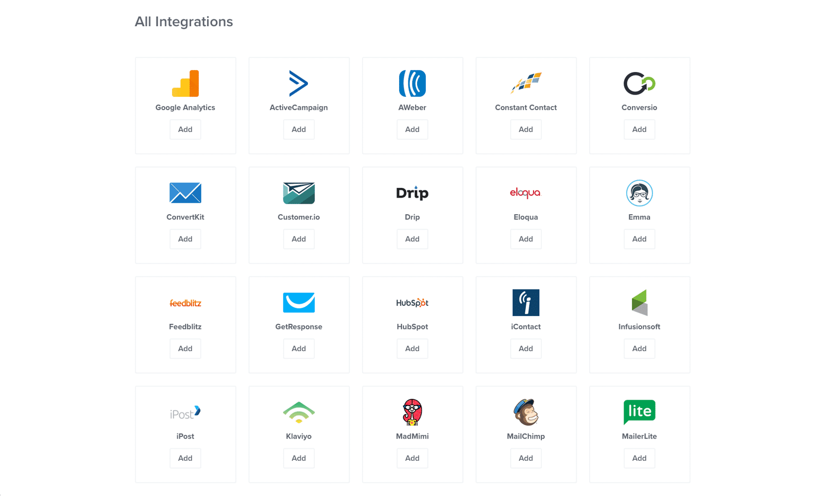This screenshot has height=504, width=824.
Task: Click the "All Integrations" heading
Action: 184,22
